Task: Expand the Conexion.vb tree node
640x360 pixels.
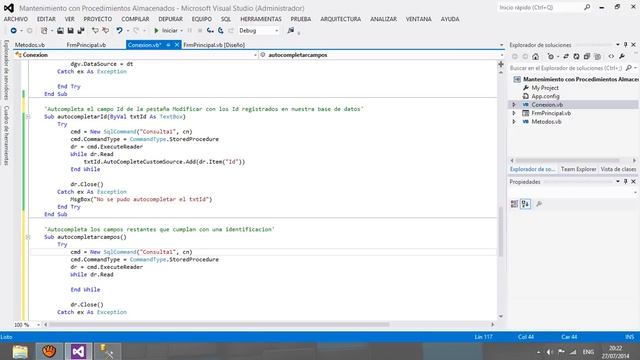Action: click(514, 105)
